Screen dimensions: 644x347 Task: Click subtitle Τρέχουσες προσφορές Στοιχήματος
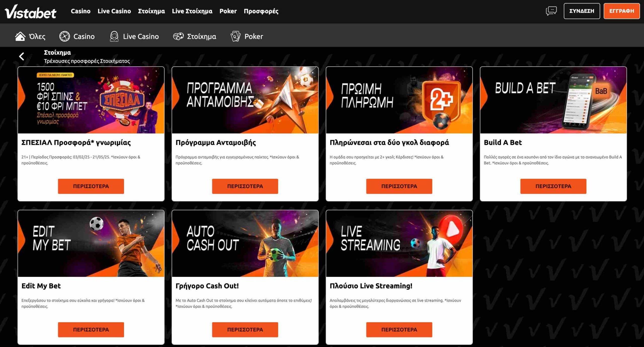[87, 61]
